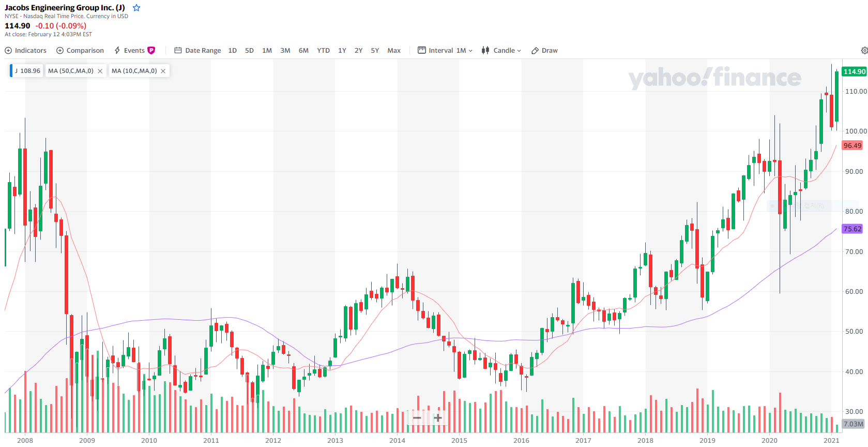Click the purple Events premium badge icon
This screenshot has width=868, height=447.
(x=151, y=50)
